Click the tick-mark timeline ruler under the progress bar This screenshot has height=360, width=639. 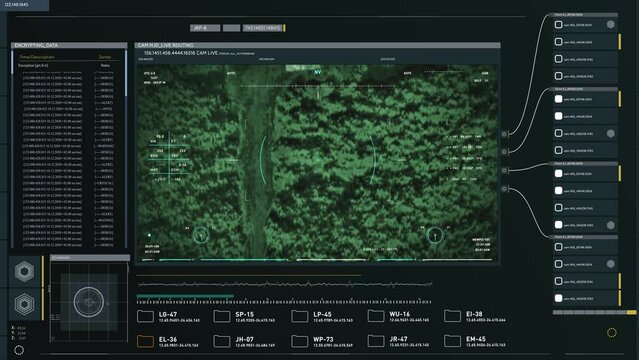tap(284, 302)
